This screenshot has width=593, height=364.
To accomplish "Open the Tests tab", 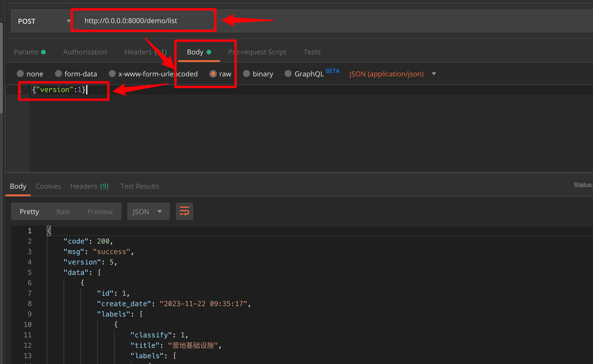I will click(312, 52).
